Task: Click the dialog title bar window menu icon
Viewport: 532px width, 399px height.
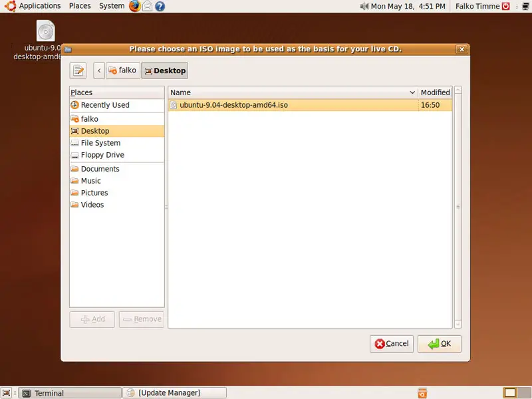Action: [x=68, y=49]
